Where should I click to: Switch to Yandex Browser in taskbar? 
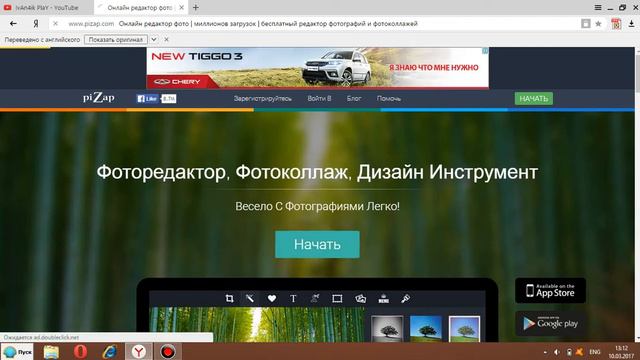[x=139, y=351]
